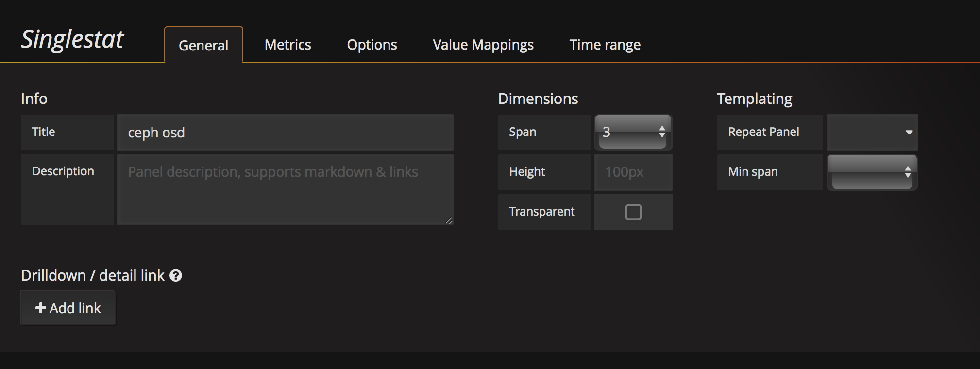Open the Span dropdown showing 3
Image resolution: width=980 pixels, height=369 pixels.
633,132
